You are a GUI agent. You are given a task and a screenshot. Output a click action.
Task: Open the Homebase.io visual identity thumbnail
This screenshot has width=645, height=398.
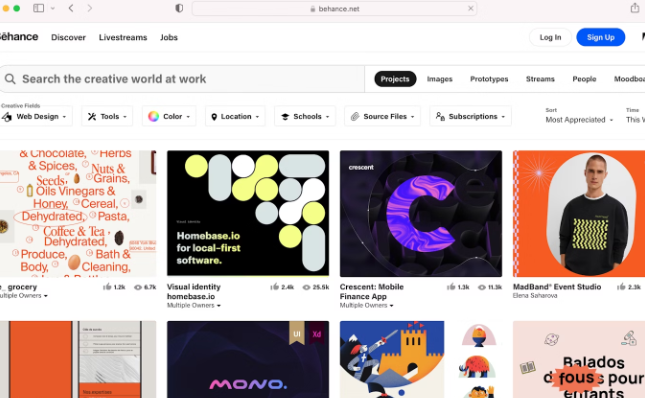click(248, 213)
